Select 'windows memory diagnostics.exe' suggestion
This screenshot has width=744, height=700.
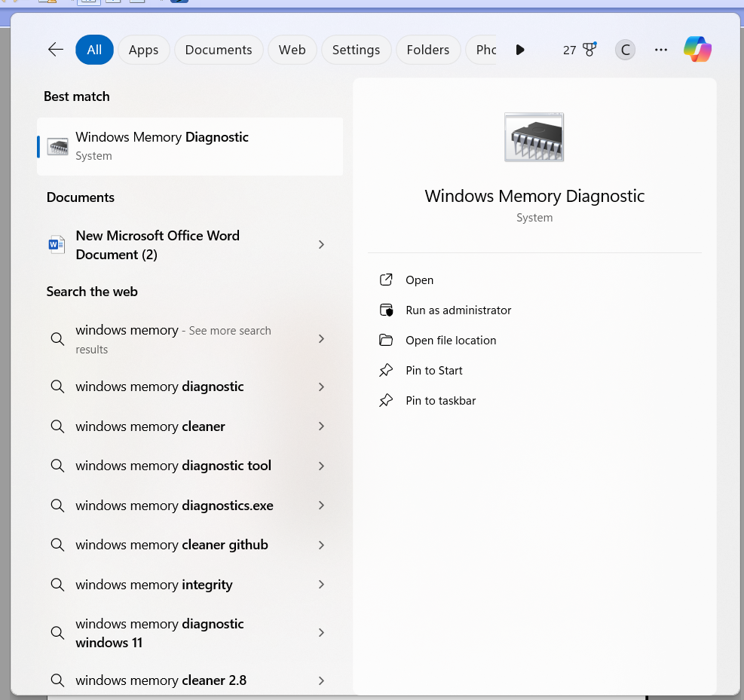(190, 505)
